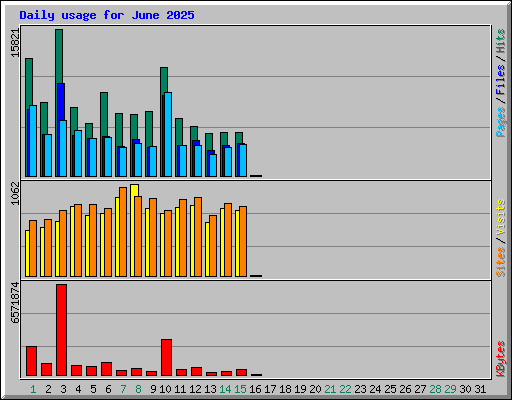Click the cyan Pages legend label
Viewport: 512px width, 400px height.
pyautogui.click(x=501, y=122)
